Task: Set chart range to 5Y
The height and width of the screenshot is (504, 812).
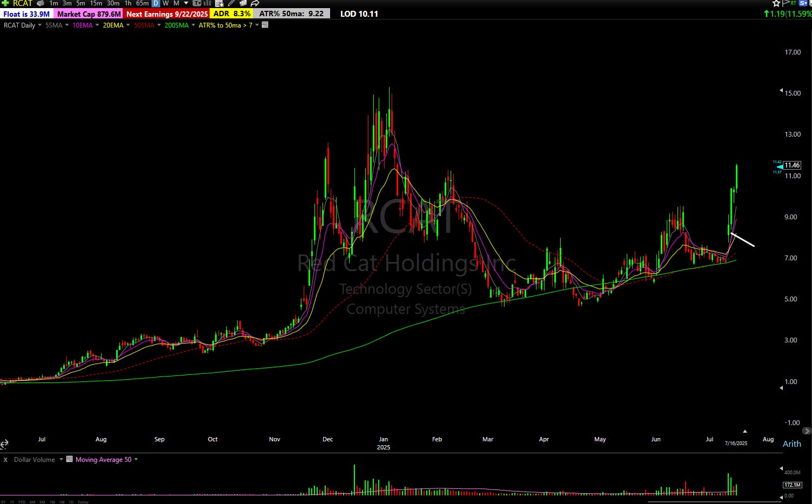Action: point(3,502)
